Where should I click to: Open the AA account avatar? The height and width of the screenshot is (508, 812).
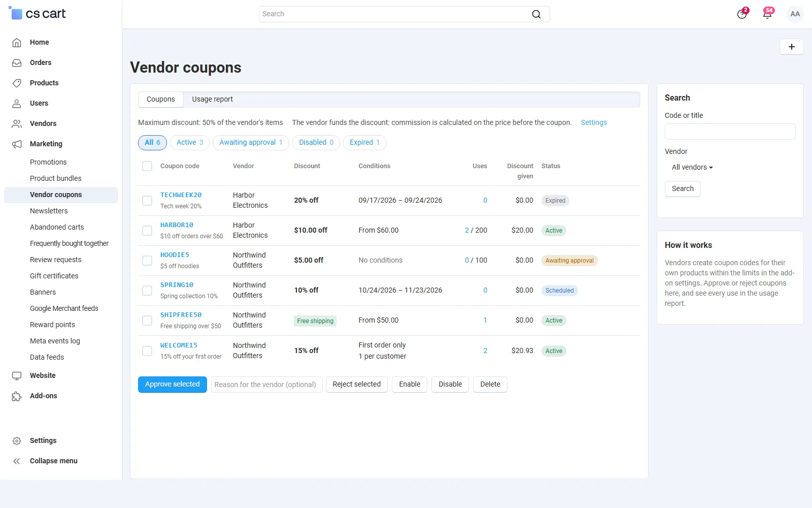[x=795, y=14]
